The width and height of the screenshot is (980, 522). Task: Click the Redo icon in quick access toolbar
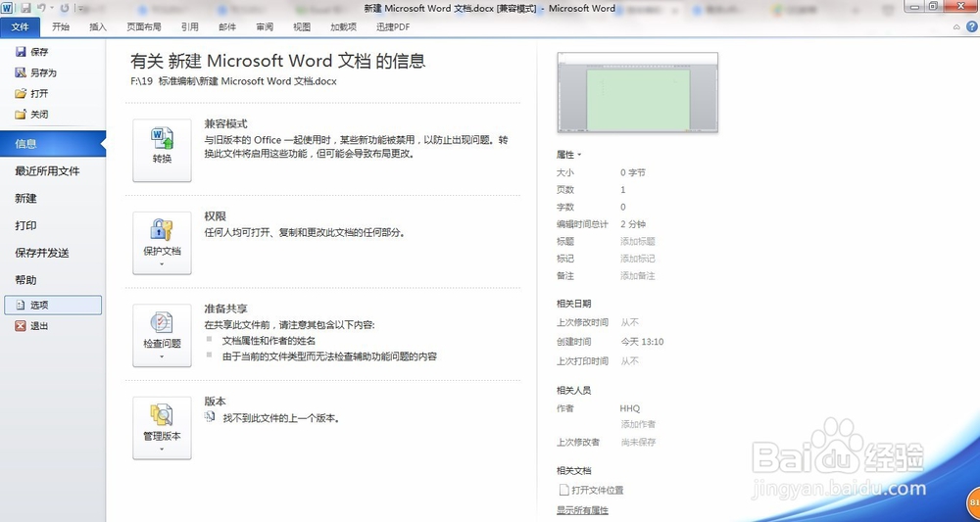65,8
